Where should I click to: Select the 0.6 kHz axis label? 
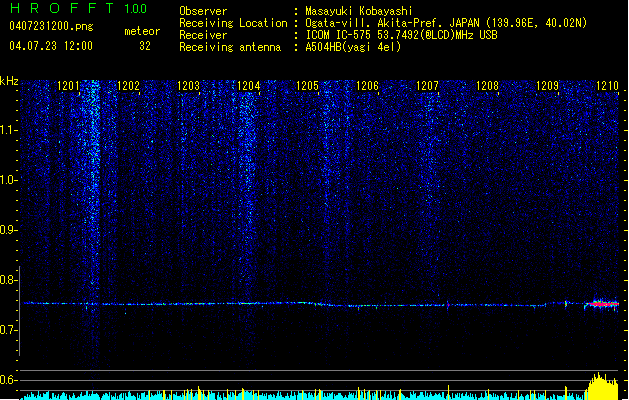8,380
